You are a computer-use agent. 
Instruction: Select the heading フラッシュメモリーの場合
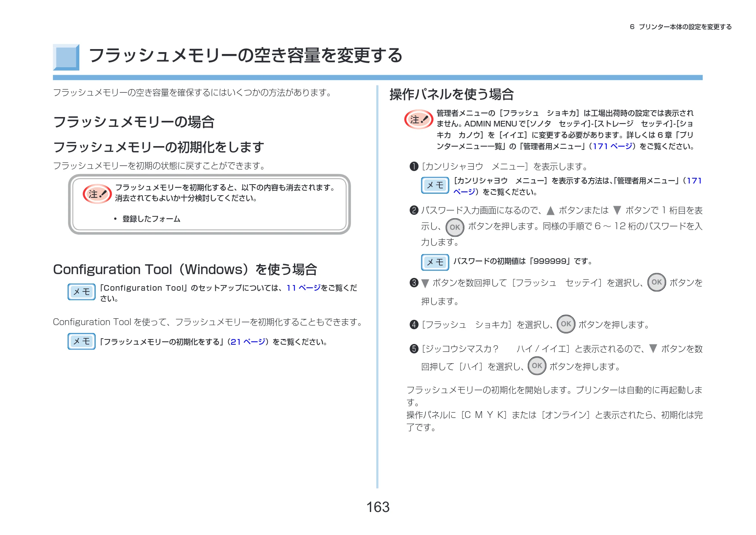[x=134, y=122]
